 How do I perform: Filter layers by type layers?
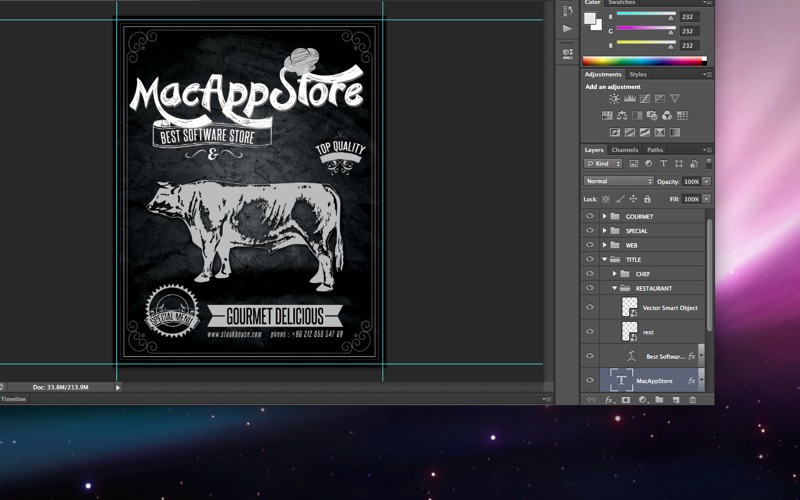coord(663,164)
